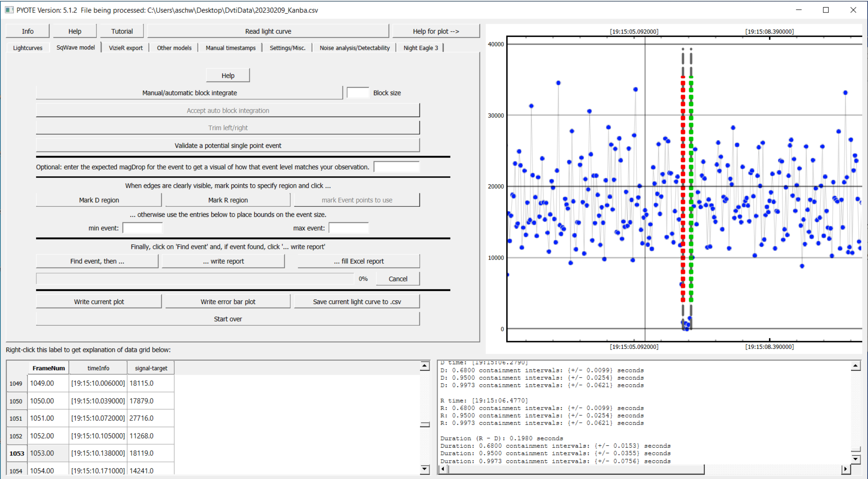Click the PYOTE app icon in title bar
Image resolution: width=868 pixels, height=479 pixels.
click(x=9, y=10)
